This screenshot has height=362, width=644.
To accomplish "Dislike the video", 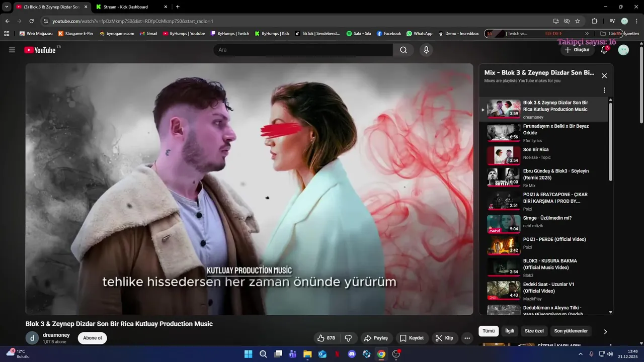I will (348, 338).
